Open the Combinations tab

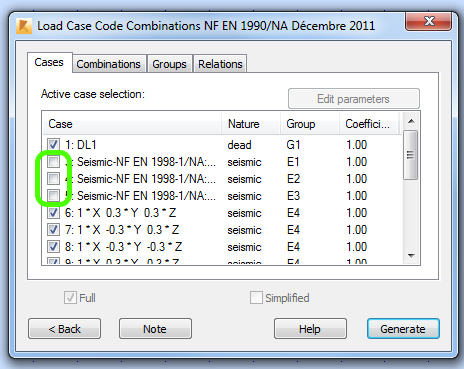[109, 64]
